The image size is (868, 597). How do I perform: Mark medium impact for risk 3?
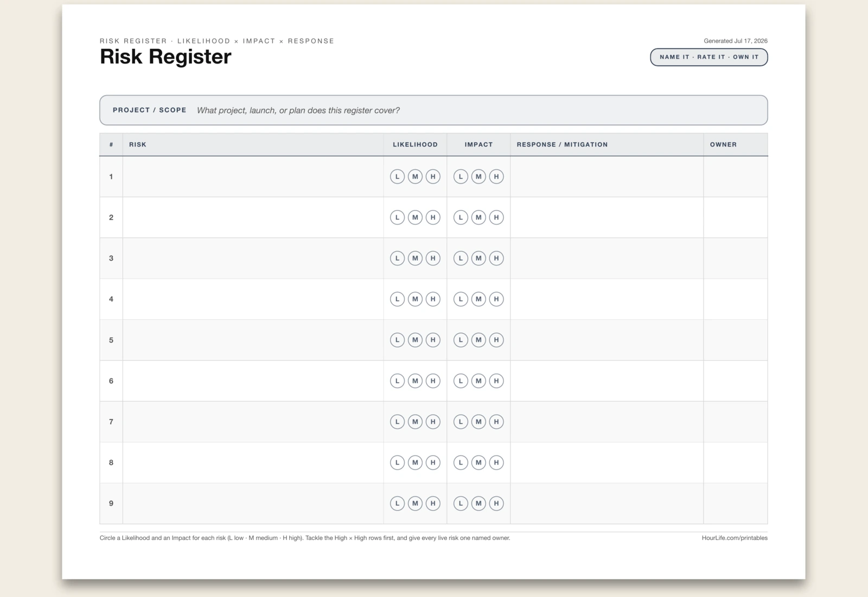(478, 258)
